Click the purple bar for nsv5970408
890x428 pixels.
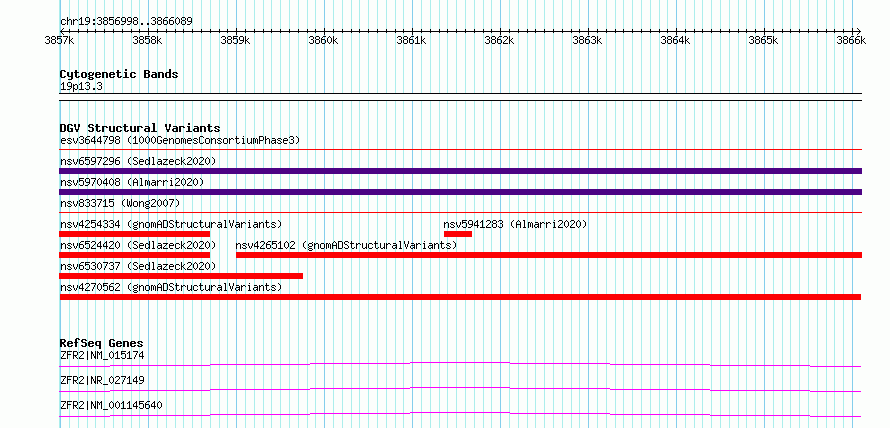pos(461,192)
